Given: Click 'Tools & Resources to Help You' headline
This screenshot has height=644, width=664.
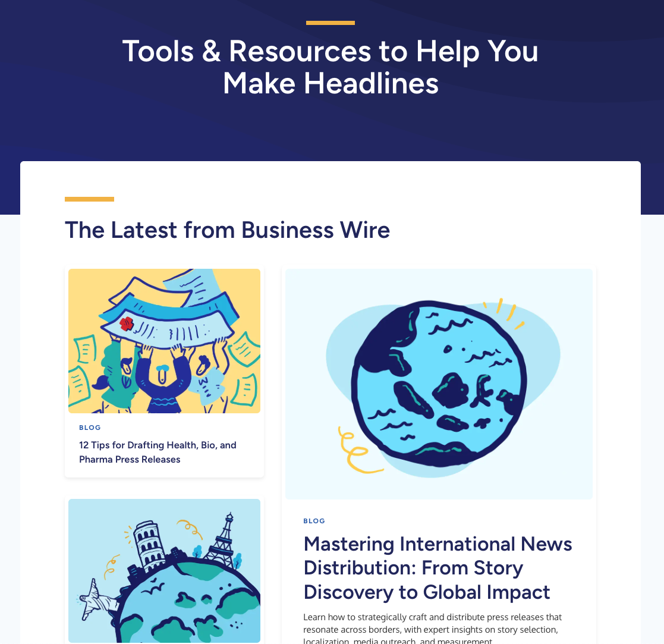Looking at the screenshot, I should pos(331,67).
